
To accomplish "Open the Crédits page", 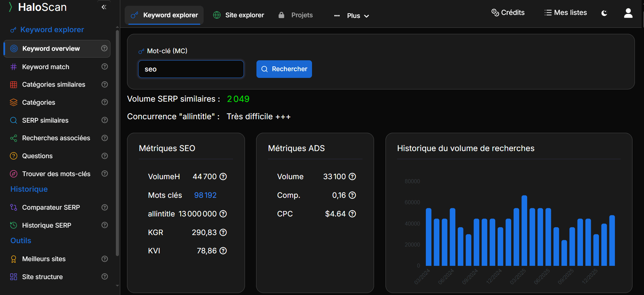I will [x=508, y=13].
